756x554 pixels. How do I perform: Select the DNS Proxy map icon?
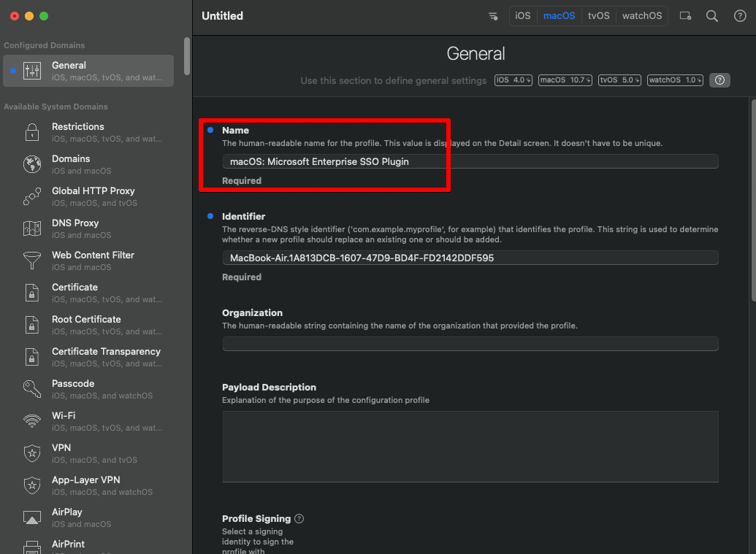click(x=32, y=228)
